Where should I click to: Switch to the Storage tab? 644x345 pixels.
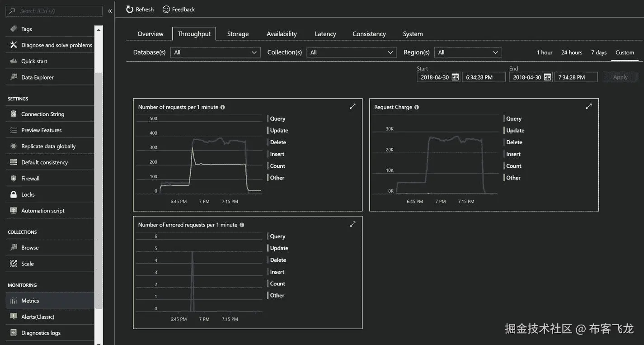pos(238,34)
